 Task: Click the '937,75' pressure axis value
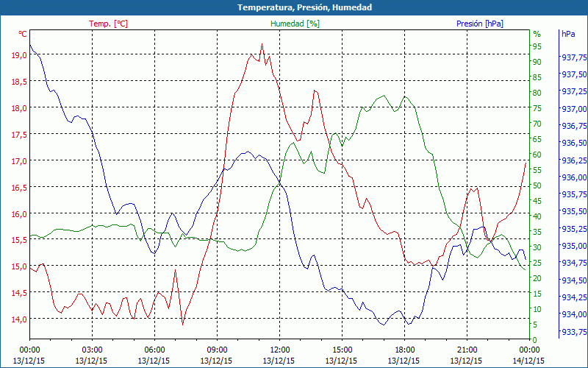coord(574,57)
